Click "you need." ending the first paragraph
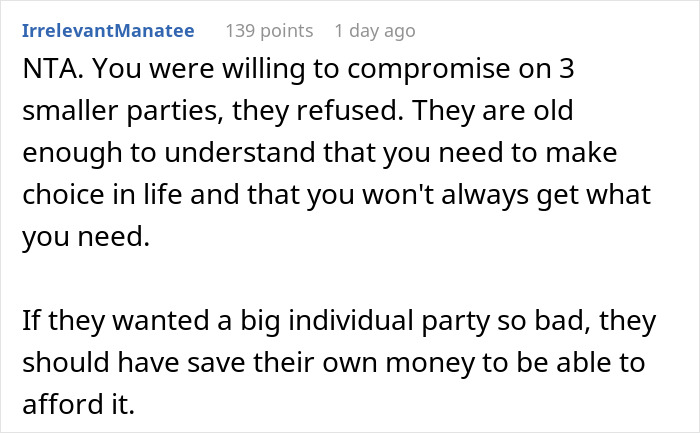 tap(86, 237)
